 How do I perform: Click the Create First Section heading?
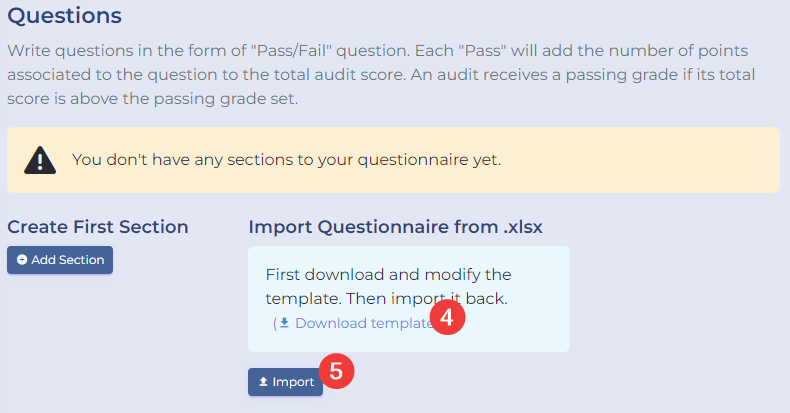98,227
